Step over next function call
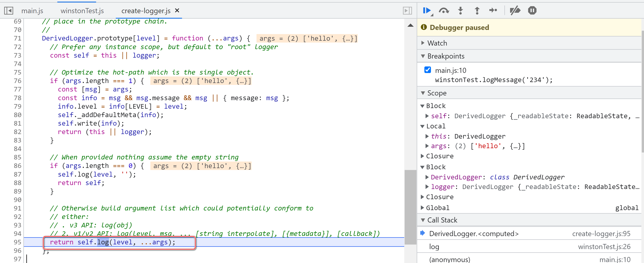 coord(444,11)
